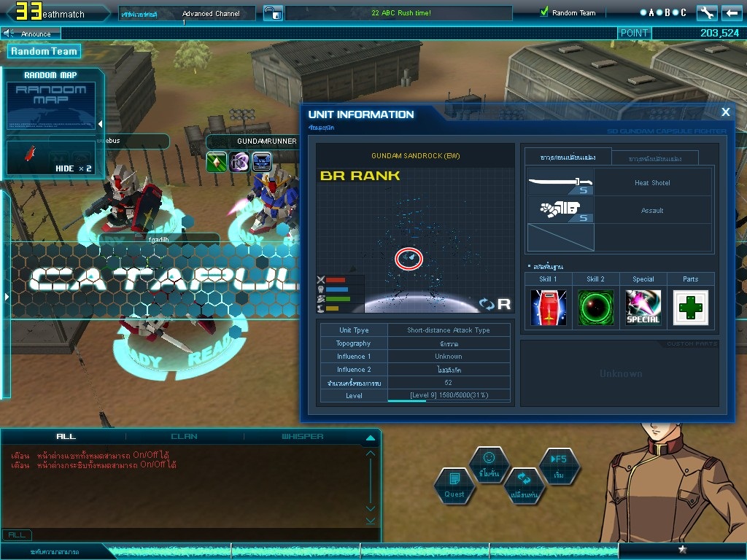Jump to chat bottom with double-arrow icon
This screenshot has height=560, width=747.
click(x=370, y=521)
